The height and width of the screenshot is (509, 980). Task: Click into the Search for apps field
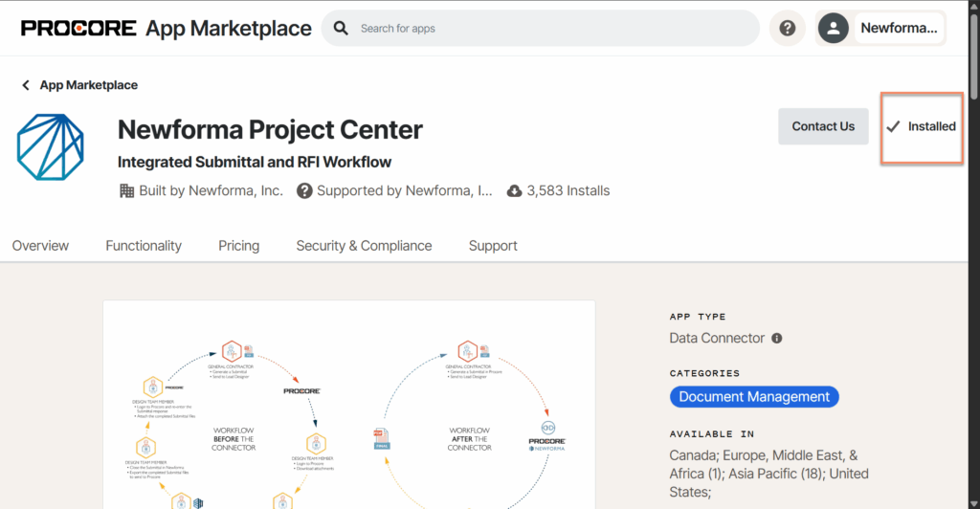point(546,29)
